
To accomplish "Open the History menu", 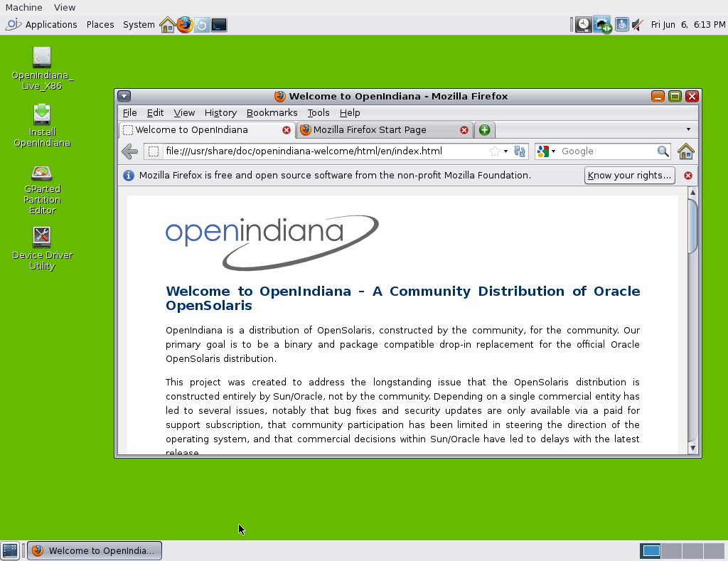I will (x=220, y=113).
